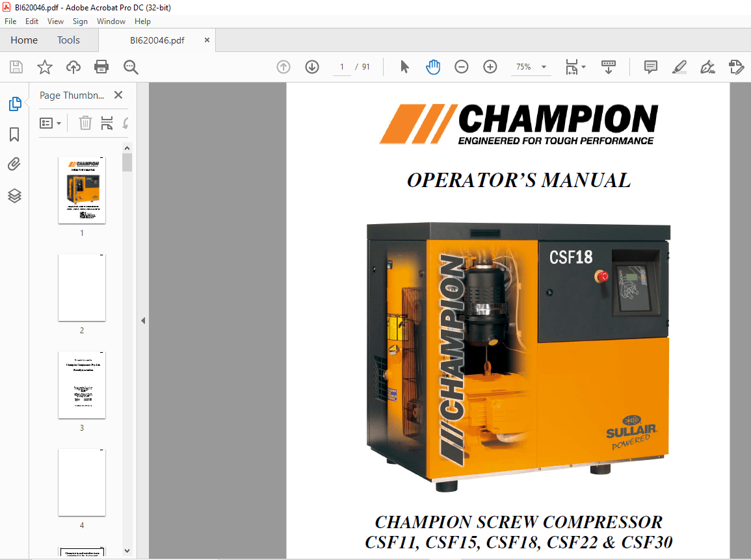Switch to the Home tab
Viewport: 751px width, 560px height.
[24, 40]
